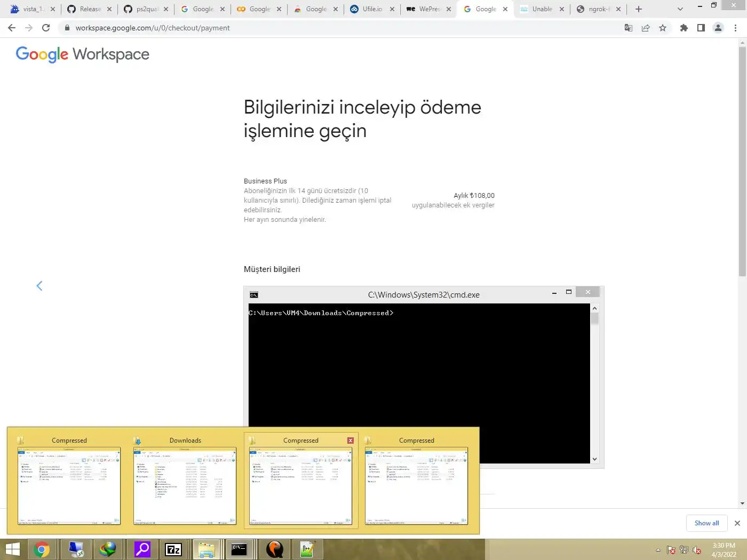The width and height of the screenshot is (747, 560).
Task: Click the Show all downloads button
Action: tap(706, 523)
